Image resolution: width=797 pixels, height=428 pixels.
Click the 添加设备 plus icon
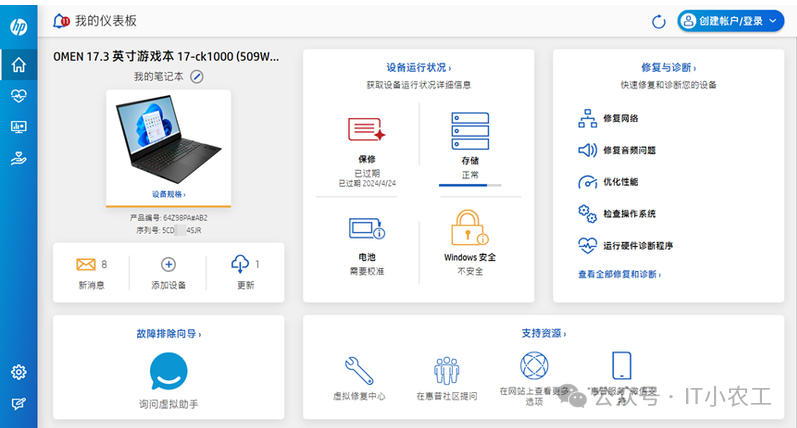(x=168, y=264)
